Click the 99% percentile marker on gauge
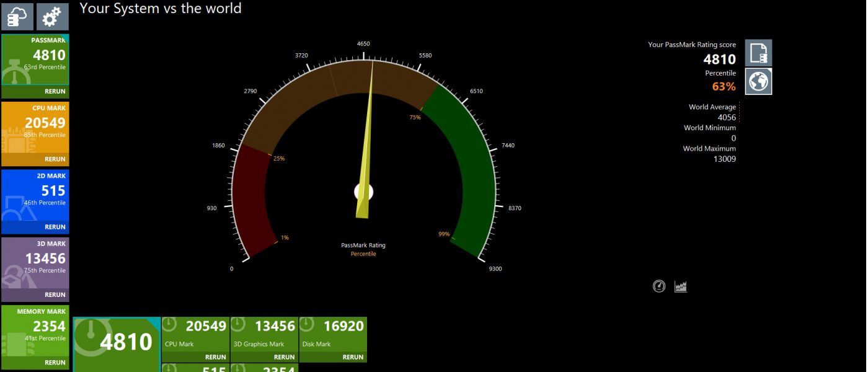 coord(444,234)
